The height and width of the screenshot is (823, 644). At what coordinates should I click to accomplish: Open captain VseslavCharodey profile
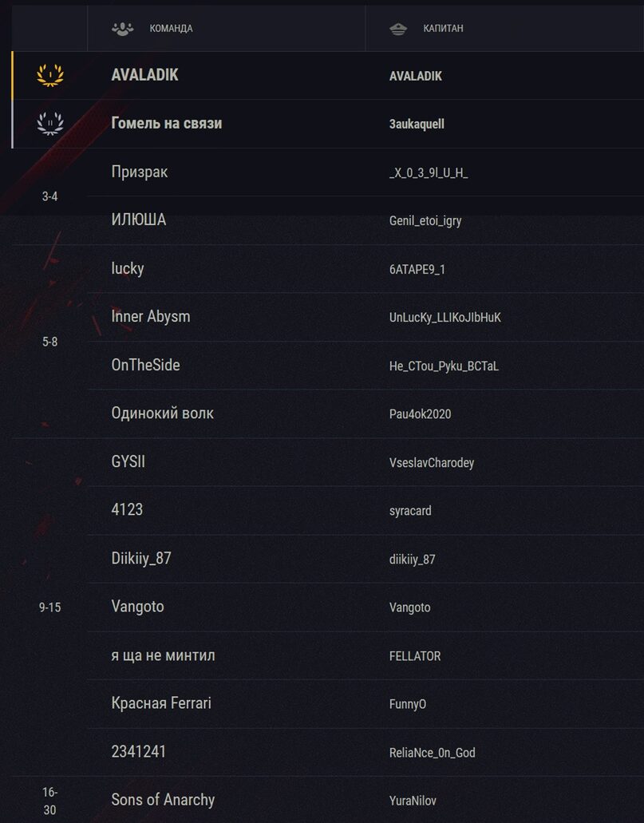click(432, 463)
